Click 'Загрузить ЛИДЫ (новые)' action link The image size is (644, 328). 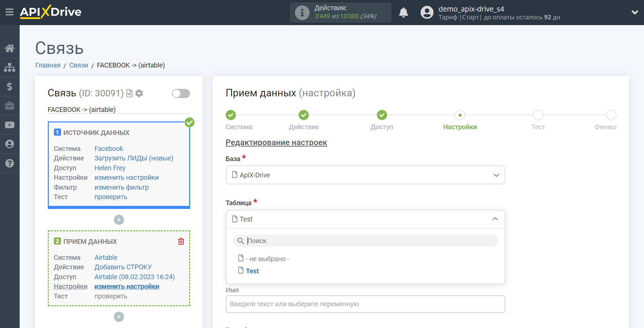click(134, 158)
